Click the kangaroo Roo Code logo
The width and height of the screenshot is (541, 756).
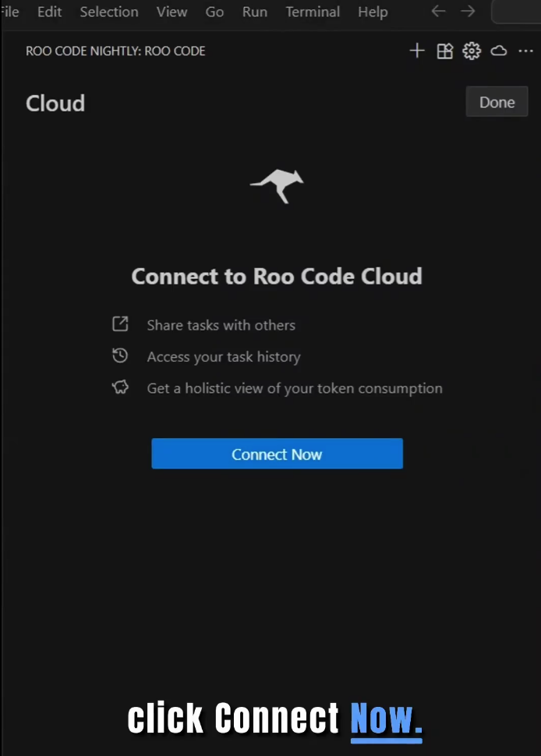[x=277, y=185]
